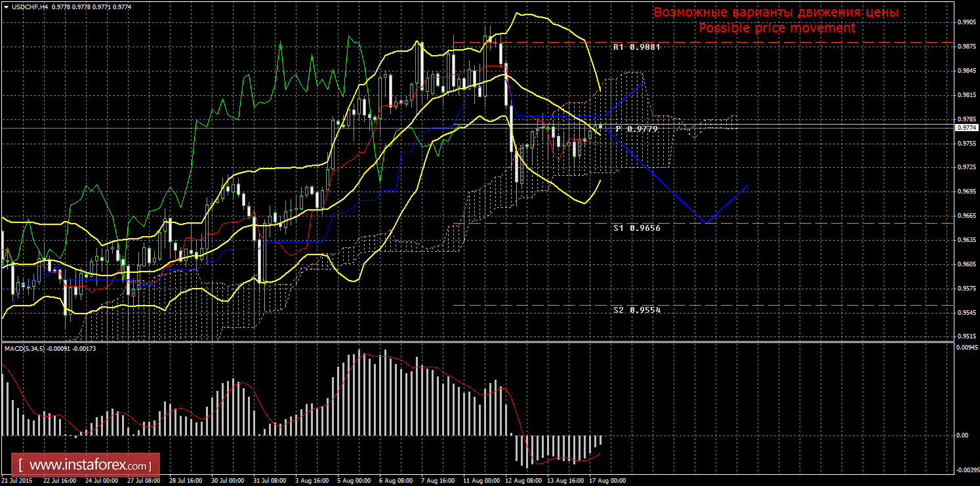Select the 30 Jul 00:00 time label
The image size is (980, 486).
click(x=228, y=481)
